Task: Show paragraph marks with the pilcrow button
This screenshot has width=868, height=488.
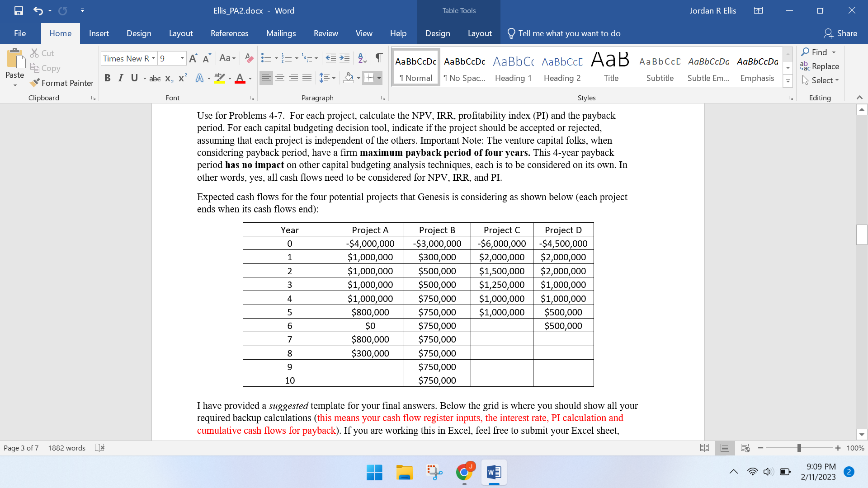Action: coord(379,58)
